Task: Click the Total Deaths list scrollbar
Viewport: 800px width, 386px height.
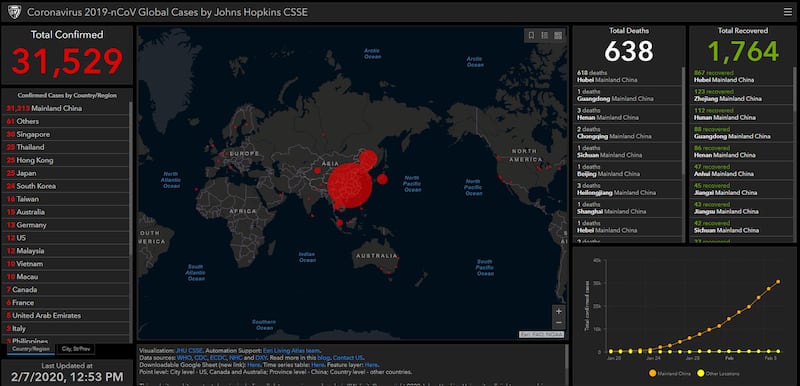Action: click(684, 121)
